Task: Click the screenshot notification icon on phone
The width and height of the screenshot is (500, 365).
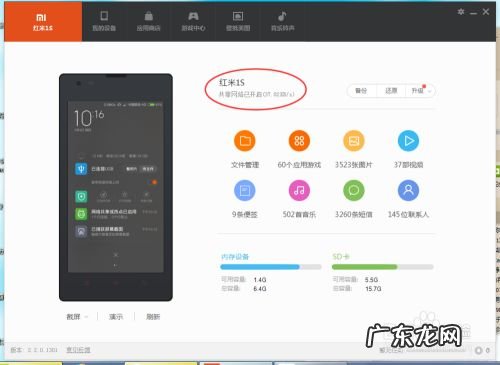Action: pos(81,231)
